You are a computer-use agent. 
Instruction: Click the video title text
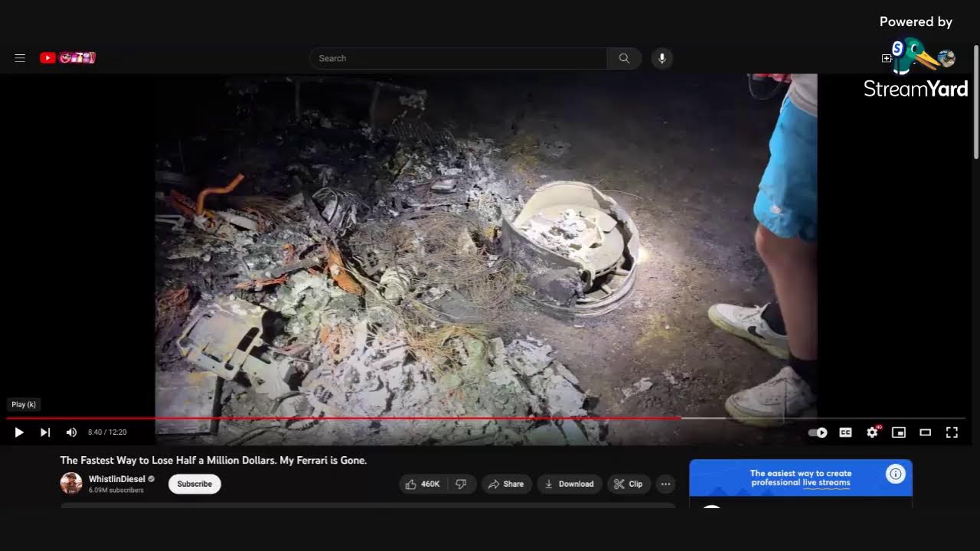pyautogui.click(x=214, y=460)
